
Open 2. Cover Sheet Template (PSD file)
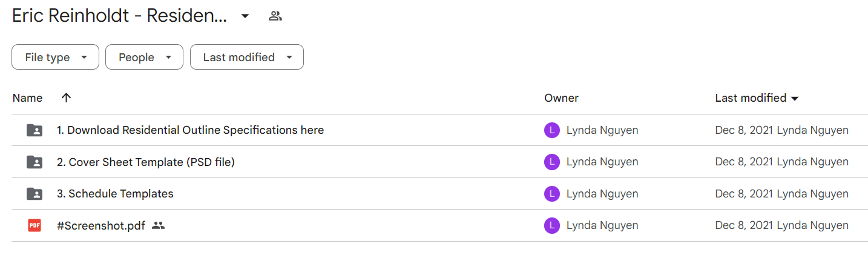pyautogui.click(x=146, y=162)
